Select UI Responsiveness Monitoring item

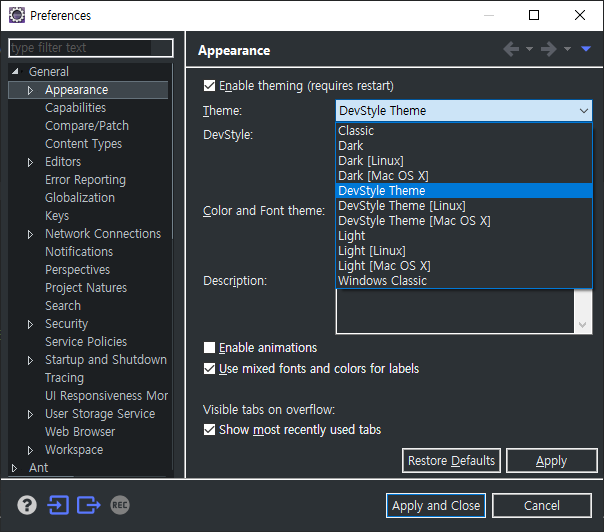point(107,396)
